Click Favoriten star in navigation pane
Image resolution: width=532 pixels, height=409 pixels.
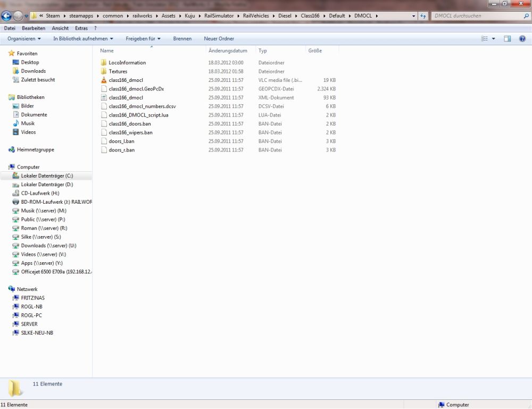(12, 53)
